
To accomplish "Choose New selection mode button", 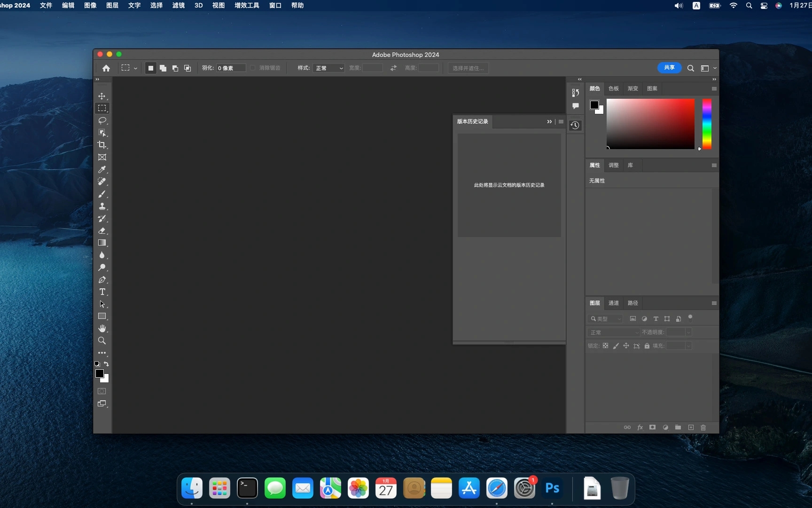I will 150,68.
